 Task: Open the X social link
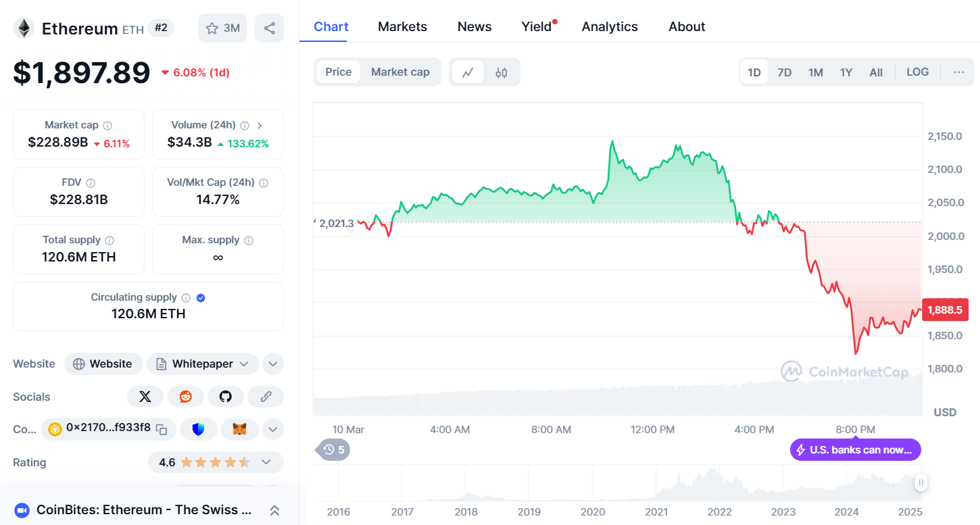coord(145,397)
